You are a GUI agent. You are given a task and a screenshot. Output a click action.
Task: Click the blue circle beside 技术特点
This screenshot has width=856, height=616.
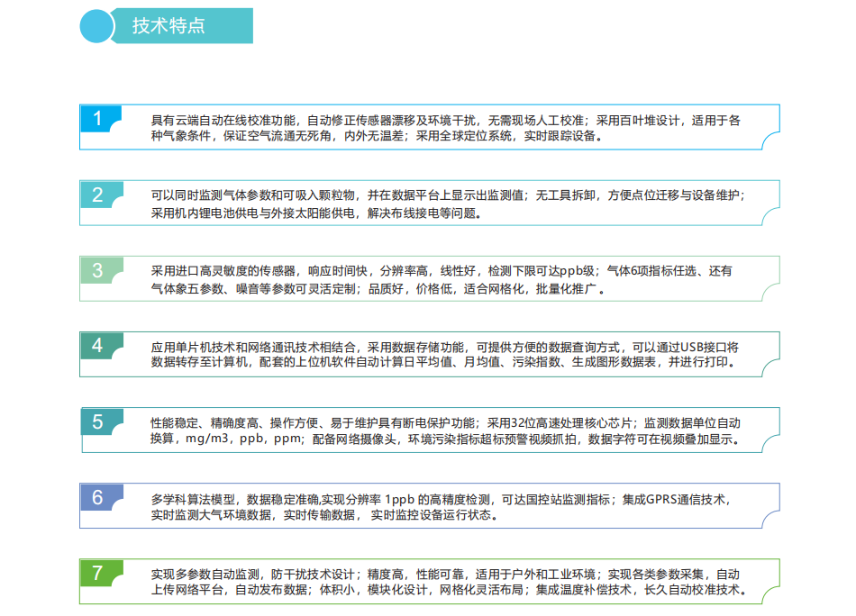(x=97, y=25)
